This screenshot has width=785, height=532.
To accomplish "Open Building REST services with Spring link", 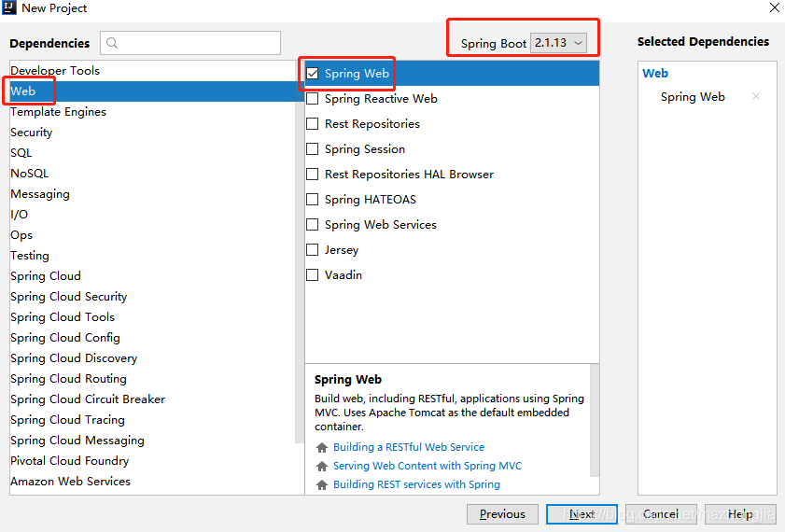I will point(416,484).
